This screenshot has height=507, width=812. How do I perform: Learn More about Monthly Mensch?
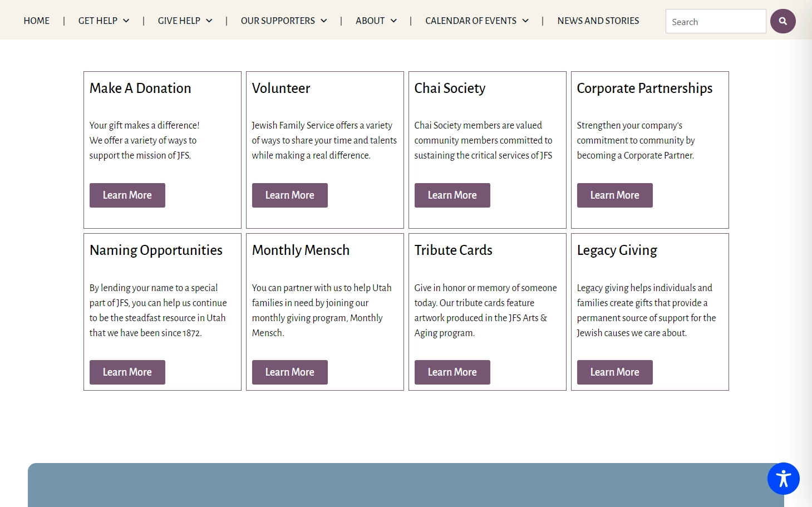click(x=290, y=372)
